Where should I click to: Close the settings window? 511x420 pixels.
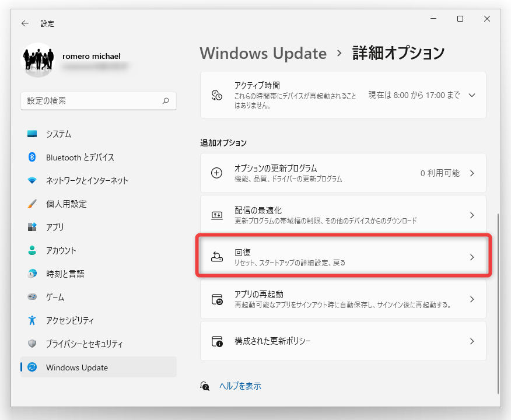tap(487, 19)
